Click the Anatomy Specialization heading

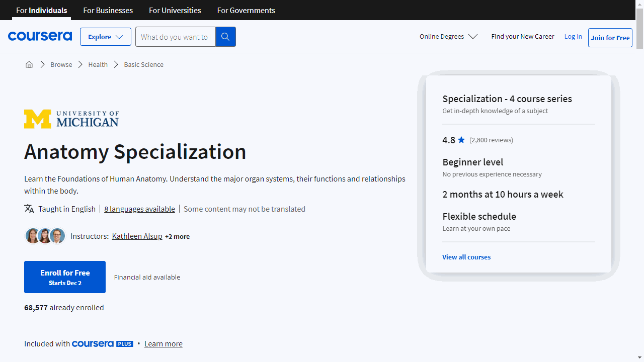135,152
